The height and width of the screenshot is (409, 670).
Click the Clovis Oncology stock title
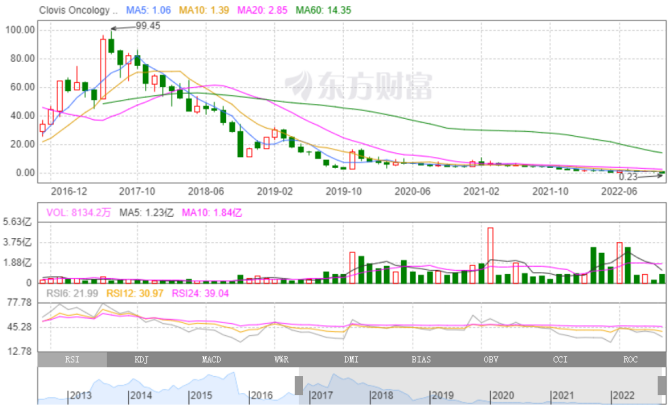78,8
